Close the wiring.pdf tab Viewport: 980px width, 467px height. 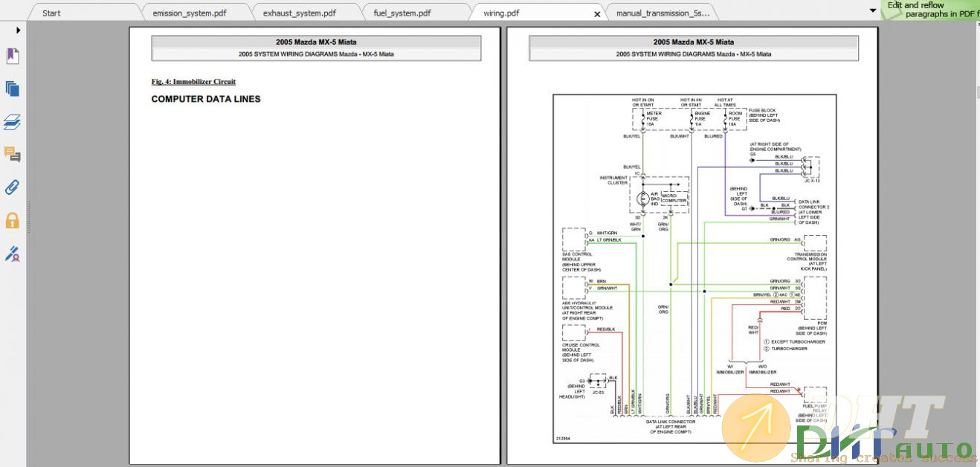597,13
